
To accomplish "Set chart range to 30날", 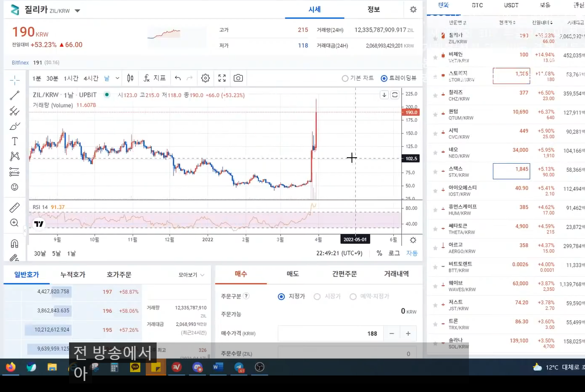I will pyautogui.click(x=40, y=253).
